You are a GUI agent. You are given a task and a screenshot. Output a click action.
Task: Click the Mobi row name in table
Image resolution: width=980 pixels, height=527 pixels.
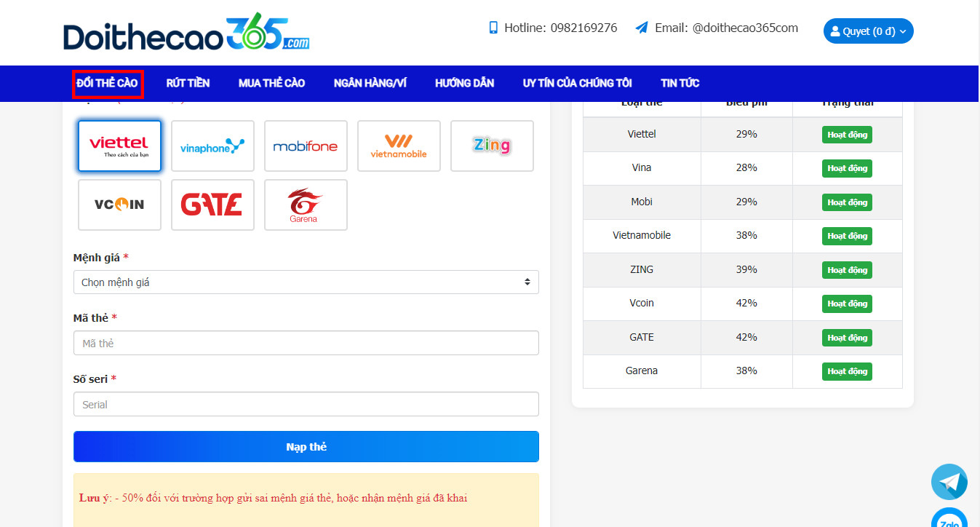coord(642,202)
